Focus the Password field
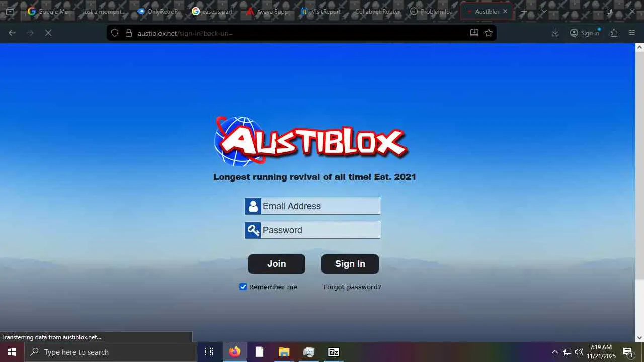 point(312,230)
